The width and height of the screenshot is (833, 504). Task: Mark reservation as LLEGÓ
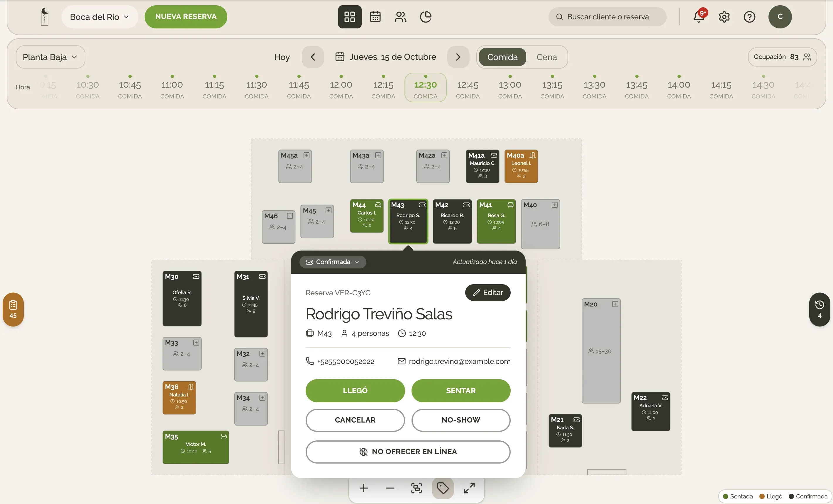coord(355,391)
